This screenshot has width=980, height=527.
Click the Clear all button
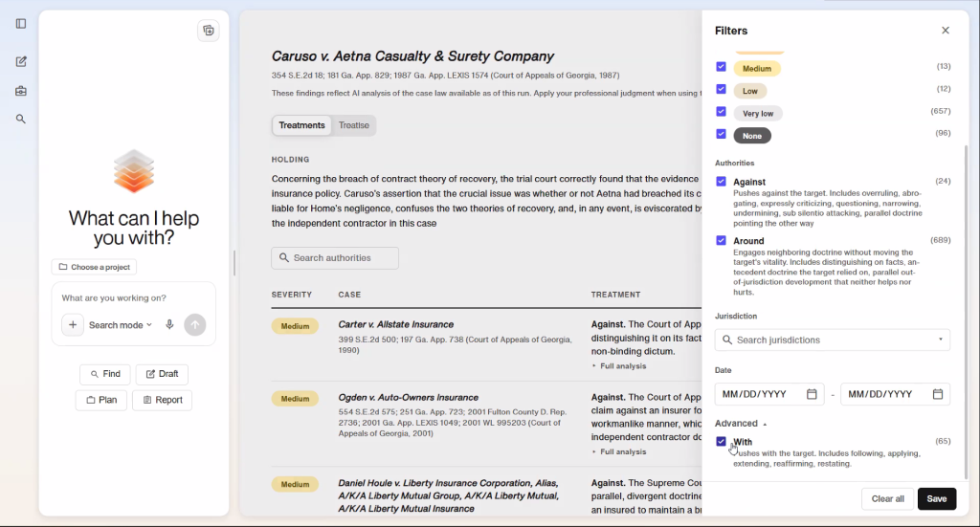point(887,499)
